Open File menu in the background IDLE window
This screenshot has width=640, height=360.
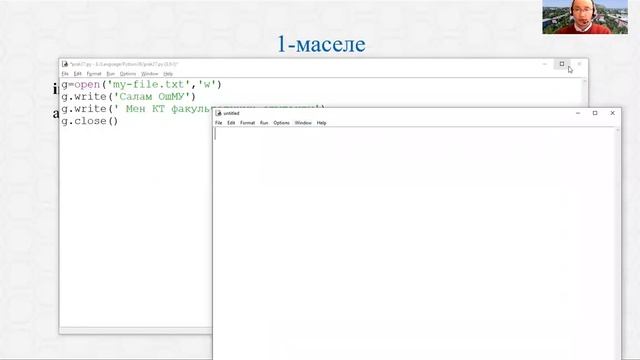[65, 74]
